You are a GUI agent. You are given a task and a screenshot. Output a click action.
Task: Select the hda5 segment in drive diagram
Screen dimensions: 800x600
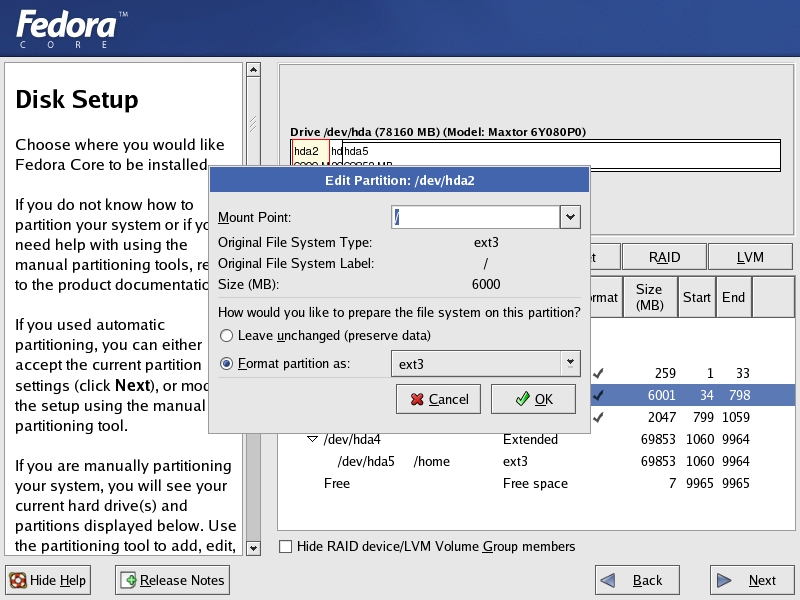[x=561, y=153]
